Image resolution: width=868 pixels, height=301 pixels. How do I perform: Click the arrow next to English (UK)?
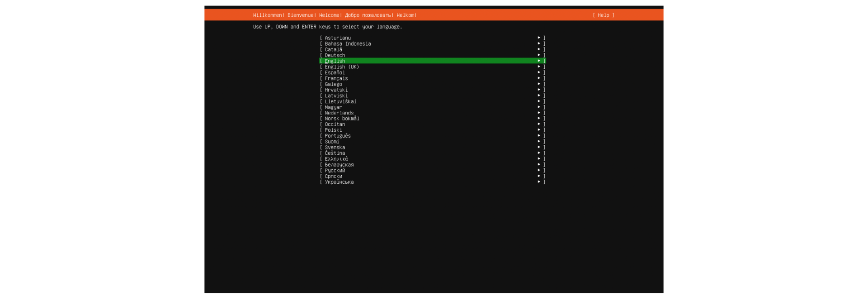pyautogui.click(x=539, y=67)
